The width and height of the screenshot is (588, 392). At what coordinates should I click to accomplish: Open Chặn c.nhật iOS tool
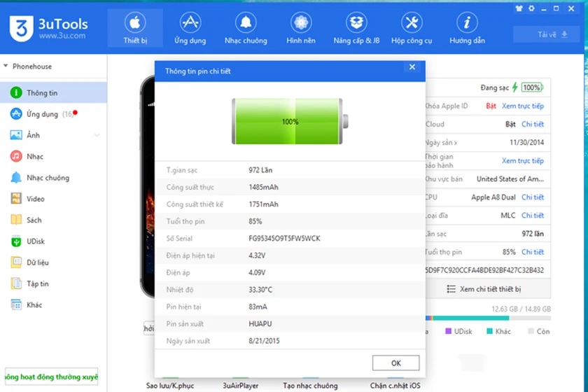pos(395,385)
